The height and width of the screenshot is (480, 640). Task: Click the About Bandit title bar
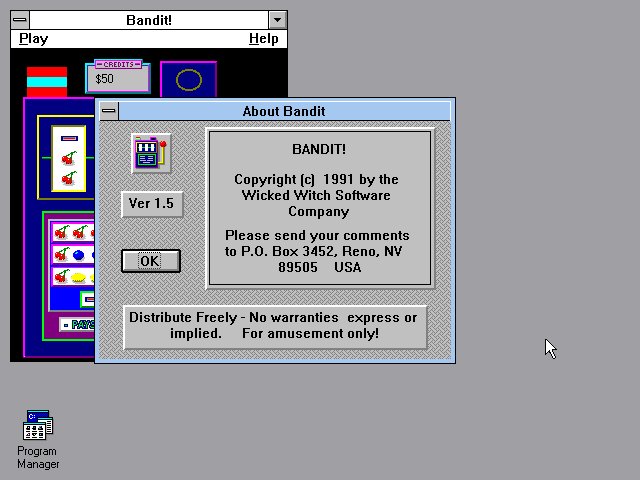[284, 111]
